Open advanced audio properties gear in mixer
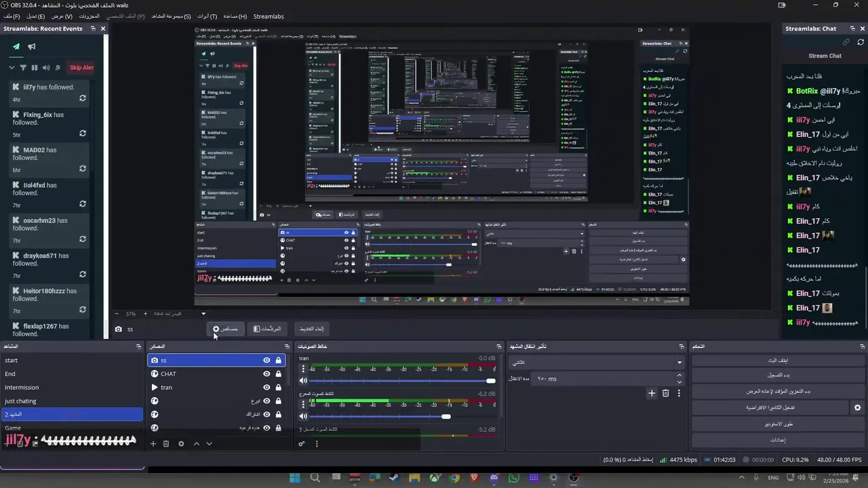This screenshot has width=868, height=488. pos(302,444)
